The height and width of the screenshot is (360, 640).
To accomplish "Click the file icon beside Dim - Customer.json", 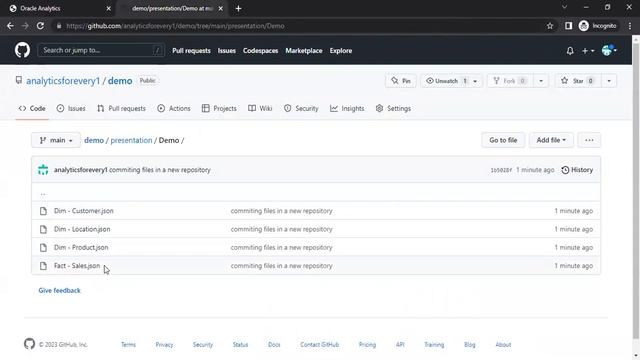I will click(x=43, y=211).
